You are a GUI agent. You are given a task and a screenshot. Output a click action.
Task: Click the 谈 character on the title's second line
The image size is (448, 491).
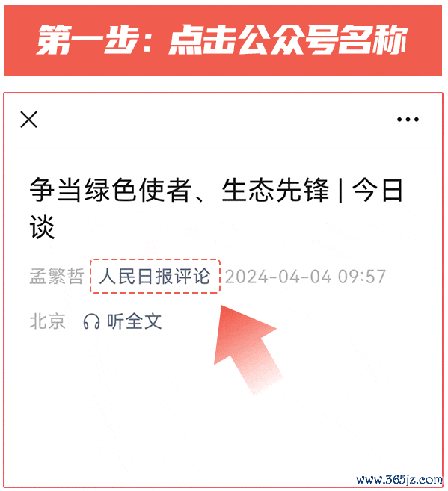(x=43, y=227)
